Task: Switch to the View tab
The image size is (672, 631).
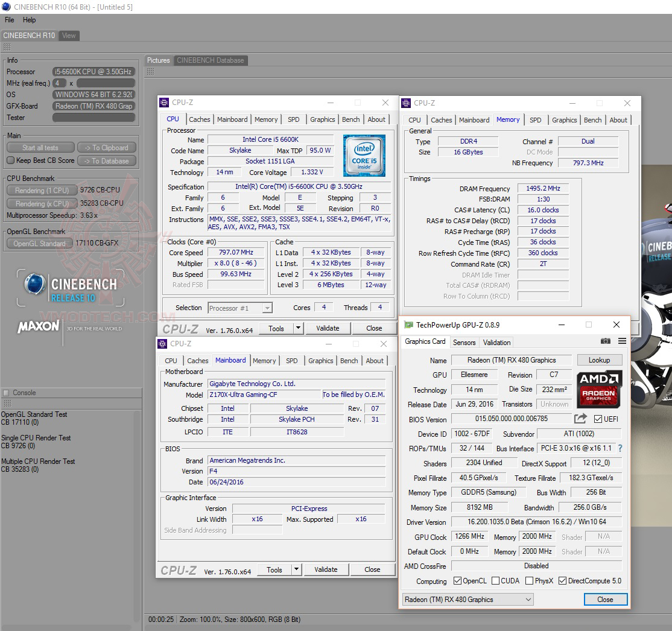Action: [x=69, y=36]
